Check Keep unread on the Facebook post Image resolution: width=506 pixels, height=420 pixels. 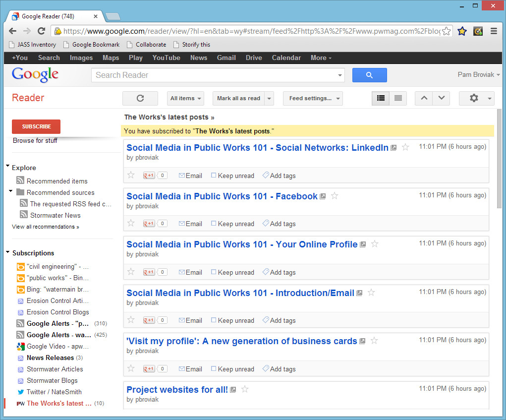pos(214,224)
